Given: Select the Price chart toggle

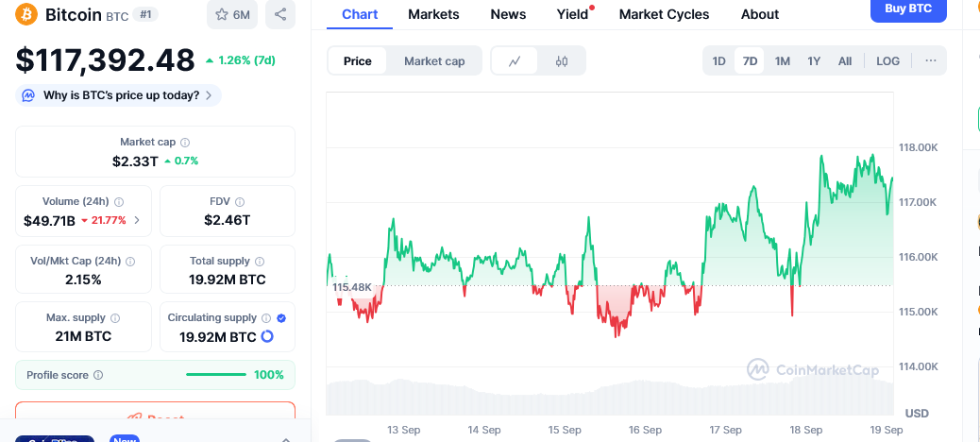Looking at the screenshot, I should tap(358, 61).
